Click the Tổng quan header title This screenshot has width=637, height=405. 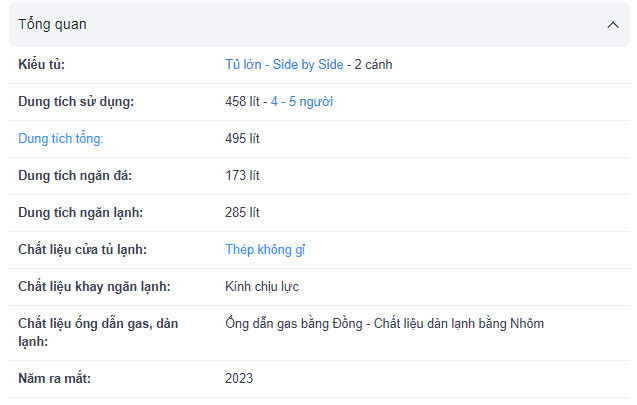click(x=52, y=25)
